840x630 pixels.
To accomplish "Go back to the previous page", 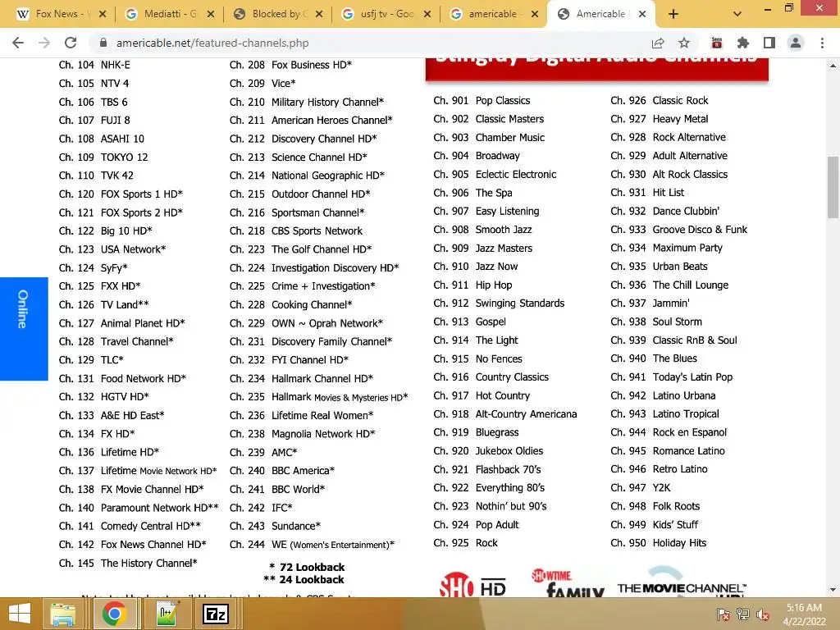I will click(x=18, y=43).
